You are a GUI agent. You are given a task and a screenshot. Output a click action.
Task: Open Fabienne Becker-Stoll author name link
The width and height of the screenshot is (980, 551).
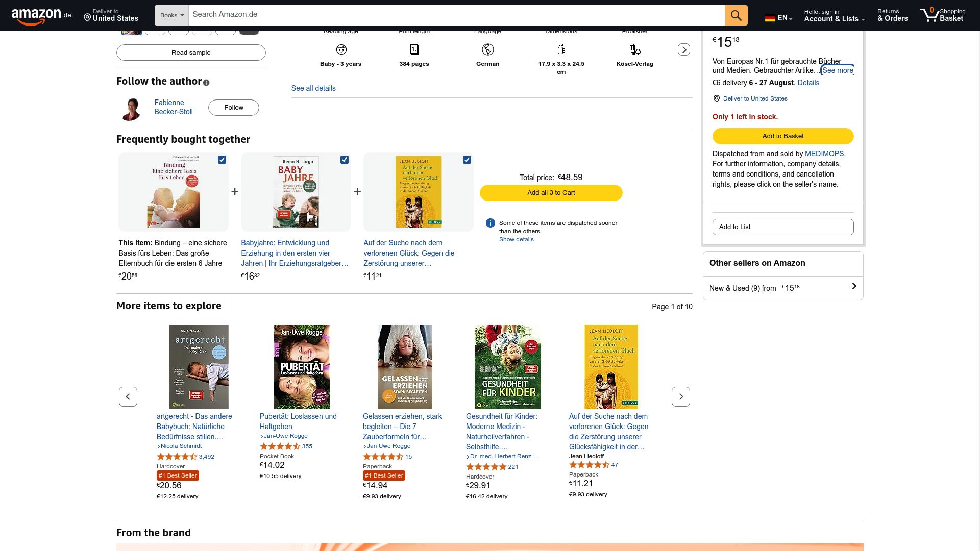coord(174,107)
